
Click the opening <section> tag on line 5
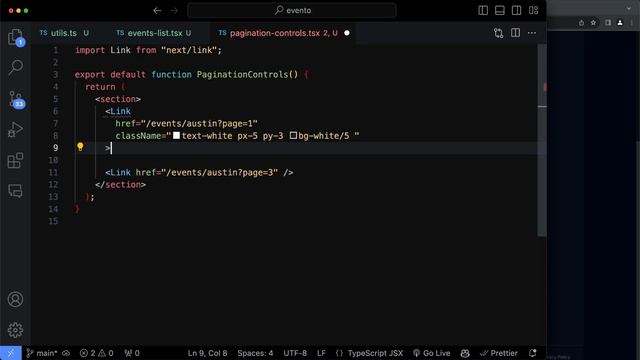118,99
